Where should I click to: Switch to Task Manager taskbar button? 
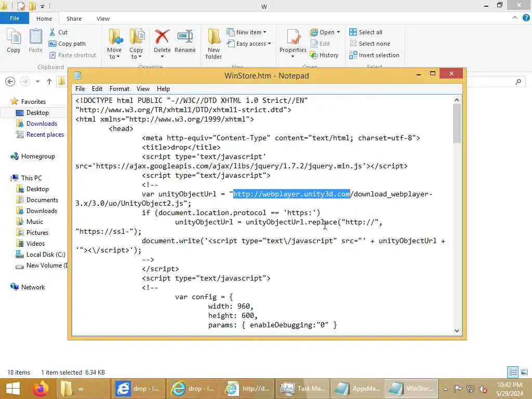pos(302,389)
